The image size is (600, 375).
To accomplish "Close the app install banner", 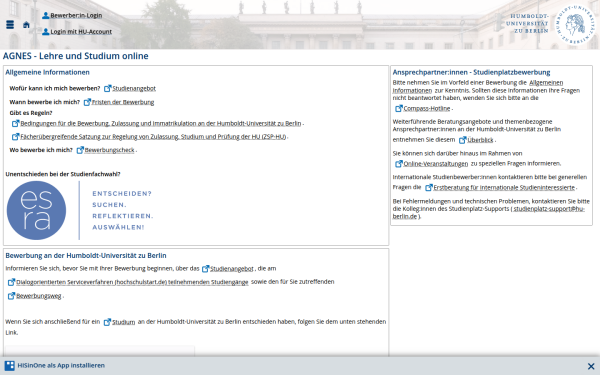I will click(x=591, y=366).
